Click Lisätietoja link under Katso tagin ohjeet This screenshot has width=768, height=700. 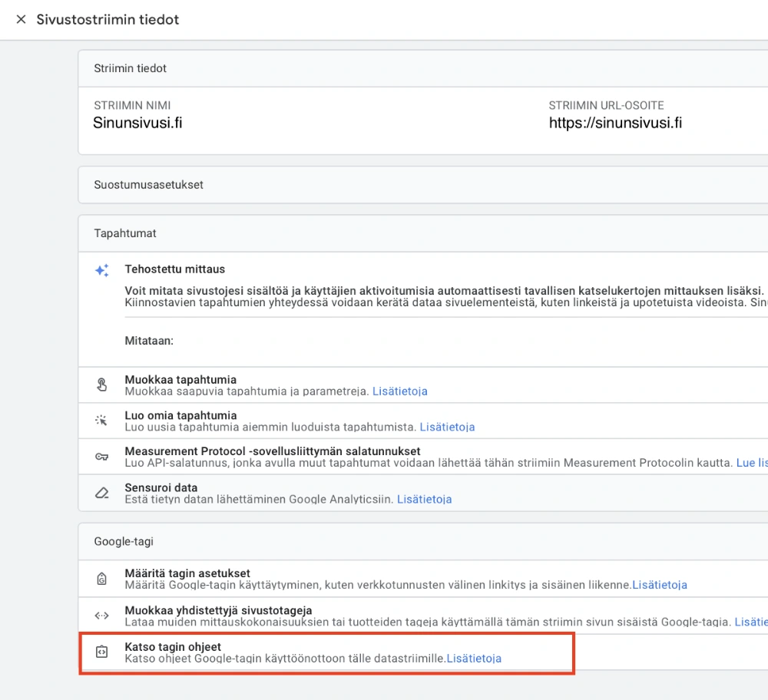click(x=474, y=659)
